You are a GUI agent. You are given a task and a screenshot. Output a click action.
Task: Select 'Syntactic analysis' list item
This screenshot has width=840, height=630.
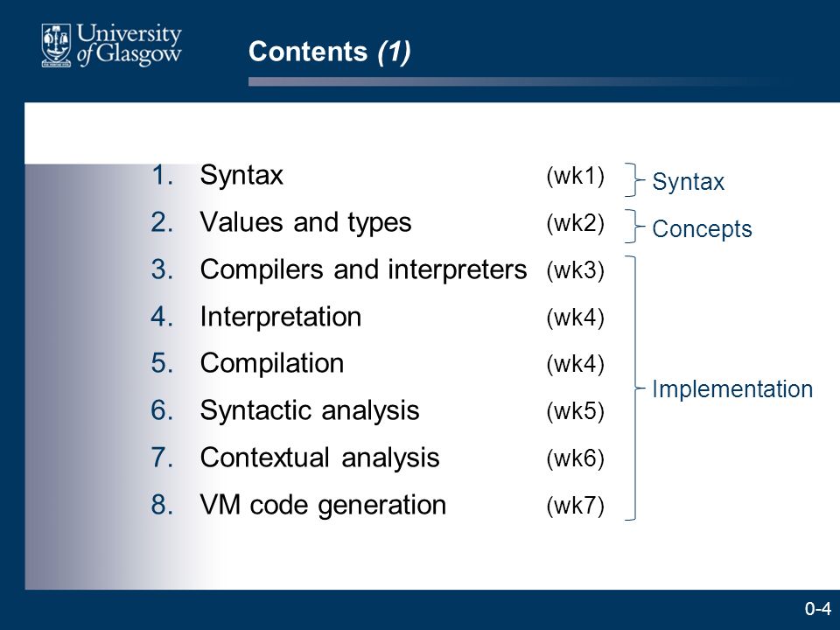(310, 411)
